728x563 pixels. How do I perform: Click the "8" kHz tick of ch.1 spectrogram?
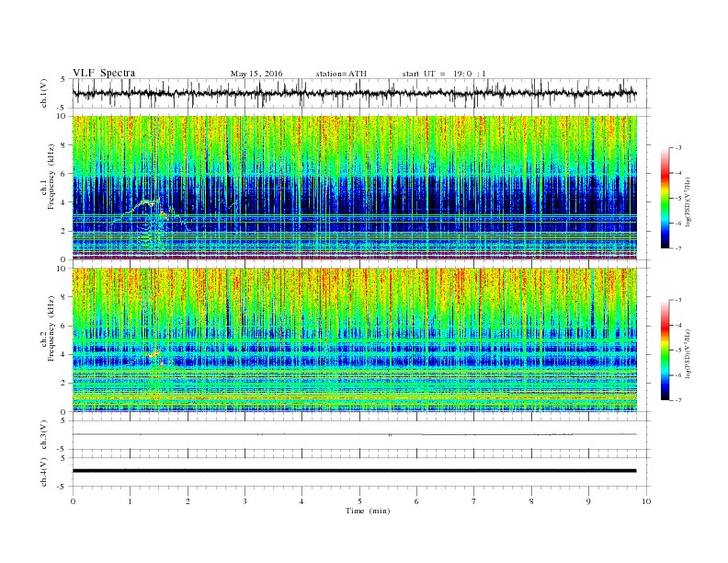[x=63, y=145]
